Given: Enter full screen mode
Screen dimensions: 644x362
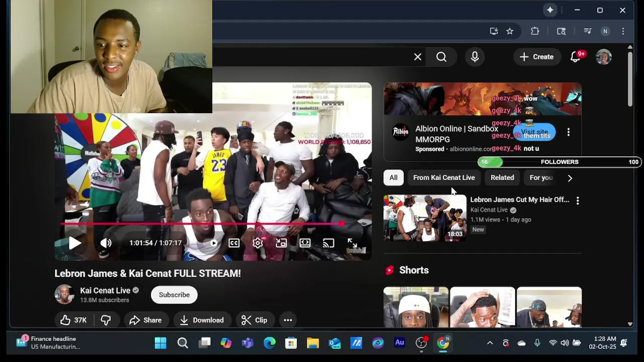Looking at the screenshot, I should click(352, 243).
